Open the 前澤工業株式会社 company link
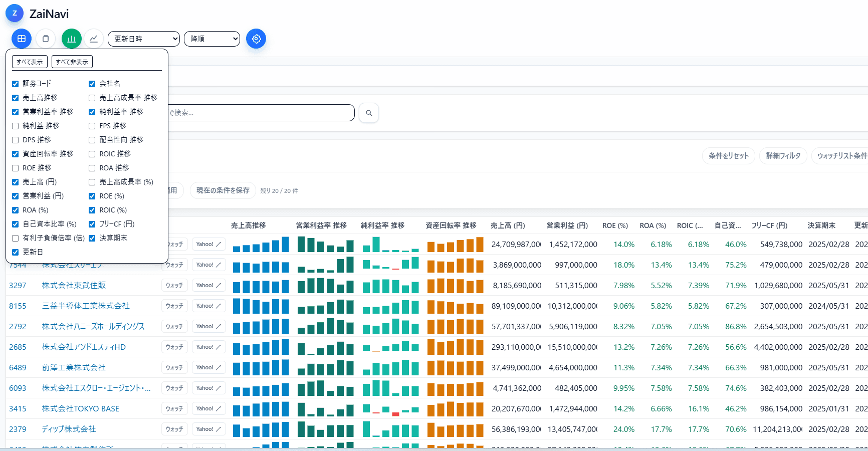This screenshot has width=868, height=451. tap(74, 367)
